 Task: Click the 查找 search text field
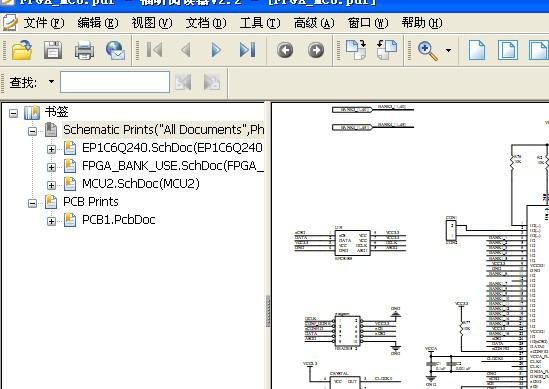[115, 82]
